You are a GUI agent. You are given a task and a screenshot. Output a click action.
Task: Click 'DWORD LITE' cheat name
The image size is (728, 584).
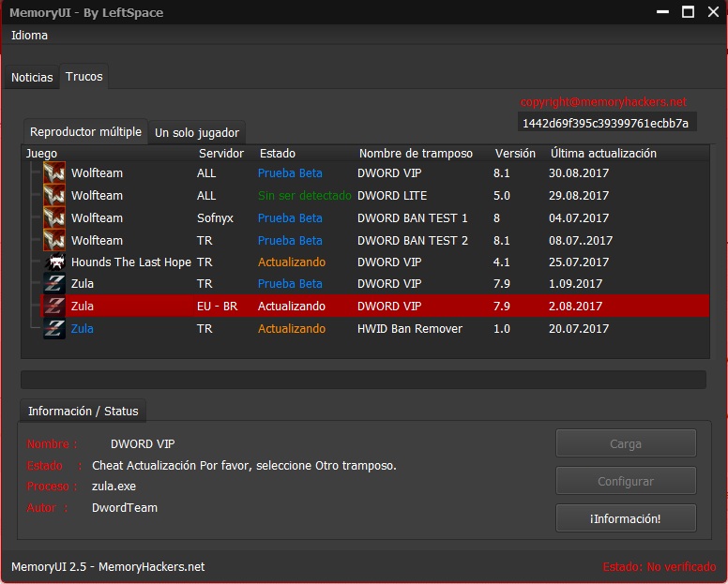(392, 195)
